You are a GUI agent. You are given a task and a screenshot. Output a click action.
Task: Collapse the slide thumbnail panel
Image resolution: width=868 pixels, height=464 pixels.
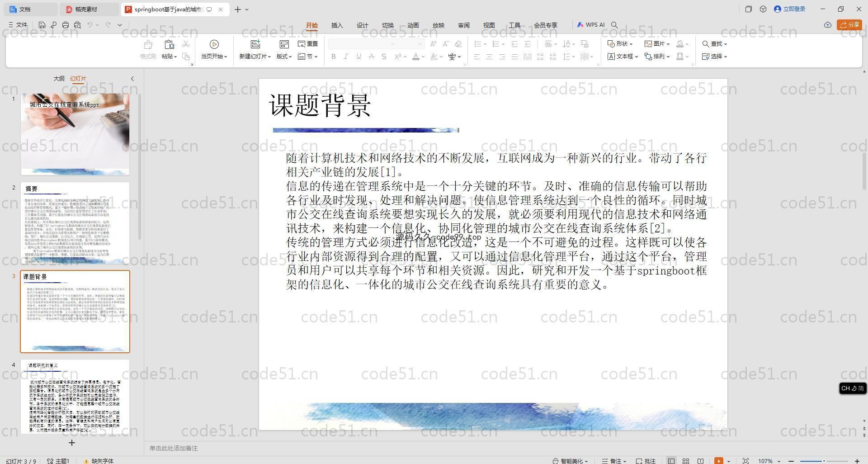point(132,79)
